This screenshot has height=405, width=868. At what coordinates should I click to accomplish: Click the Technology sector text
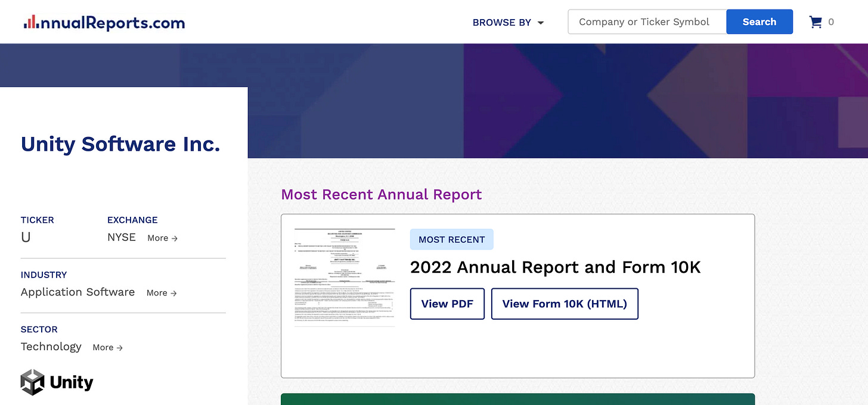pyautogui.click(x=51, y=347)
